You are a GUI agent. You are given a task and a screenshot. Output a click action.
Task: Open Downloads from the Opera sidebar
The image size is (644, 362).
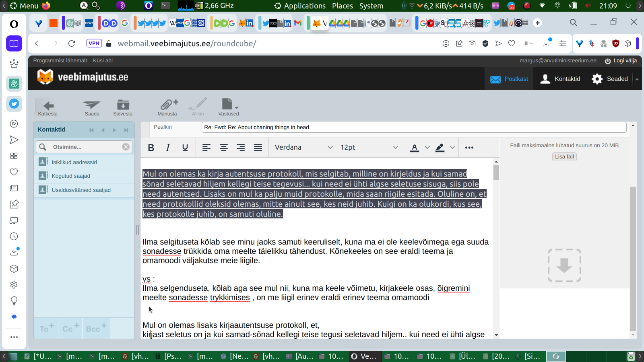click(x=14, y=253)
